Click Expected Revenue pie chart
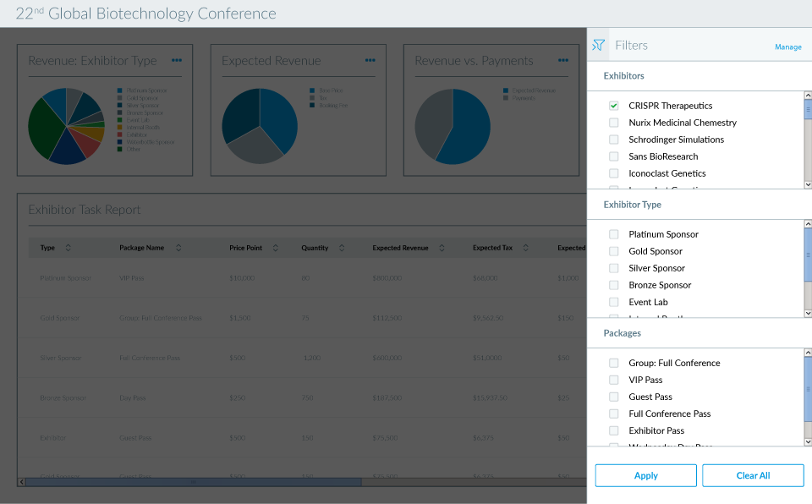 [x=260, y=126]
